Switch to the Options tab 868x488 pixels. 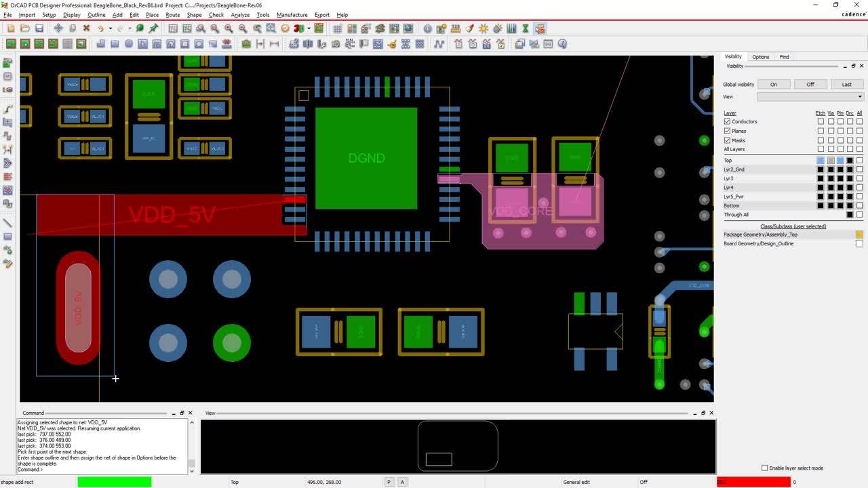[760, 57]
